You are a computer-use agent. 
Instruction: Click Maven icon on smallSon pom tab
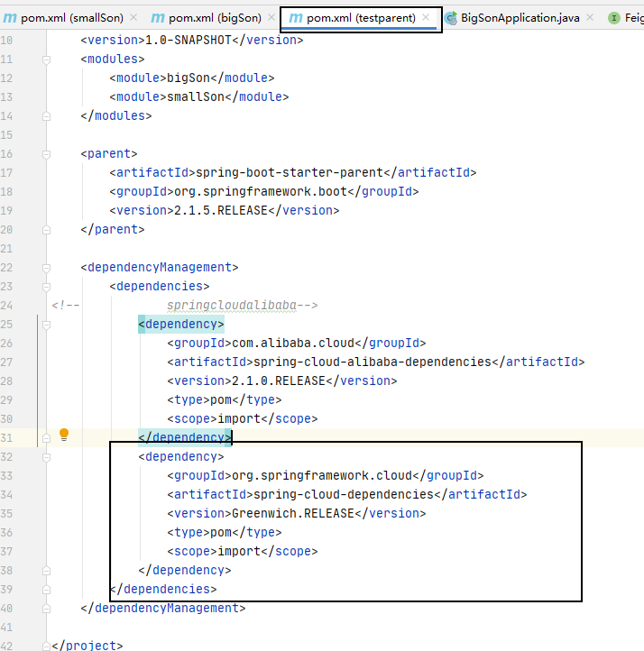click(10, 18)
